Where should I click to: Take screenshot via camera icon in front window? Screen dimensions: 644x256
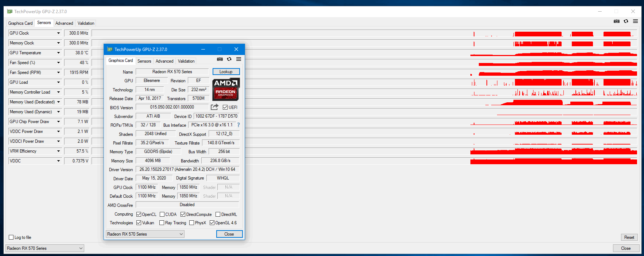(220, 59)
